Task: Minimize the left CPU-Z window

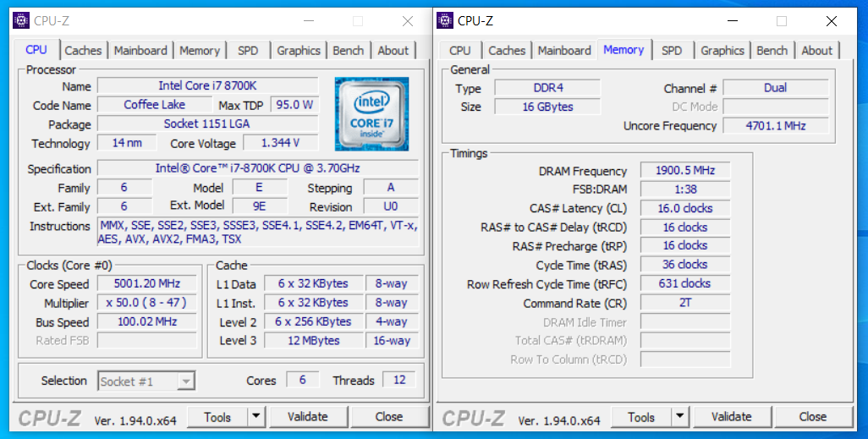Action: pos(308,21)
